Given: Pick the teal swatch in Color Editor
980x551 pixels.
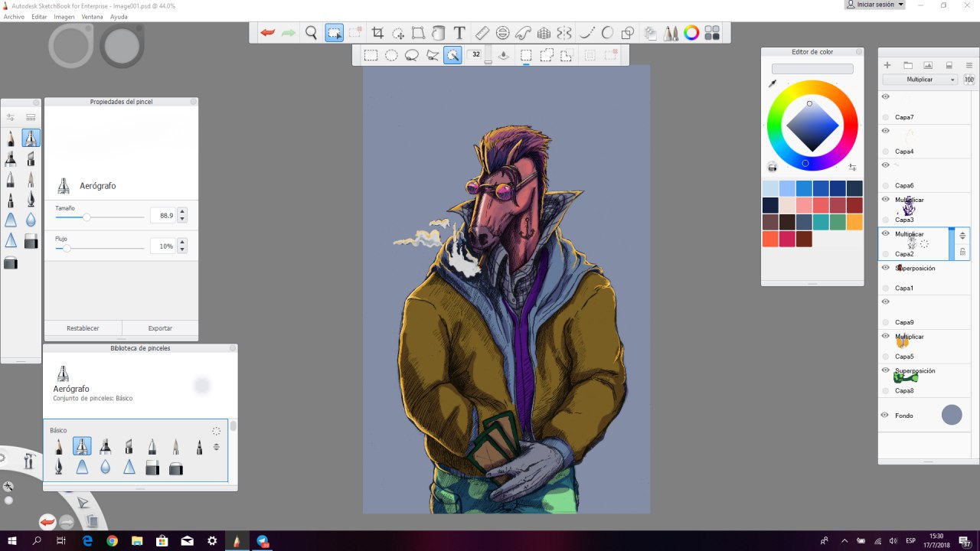Looking at the screenshot, I should [821, 222].
